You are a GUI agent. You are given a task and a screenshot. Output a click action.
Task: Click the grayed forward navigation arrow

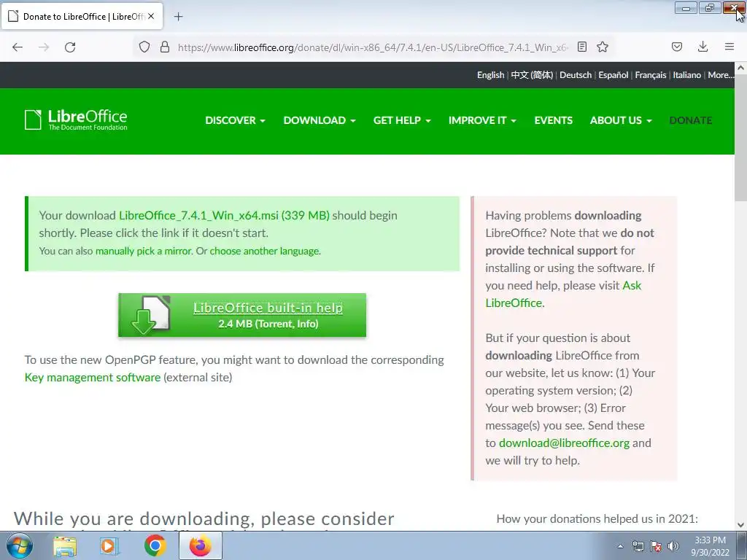click(x=44, y=47)
